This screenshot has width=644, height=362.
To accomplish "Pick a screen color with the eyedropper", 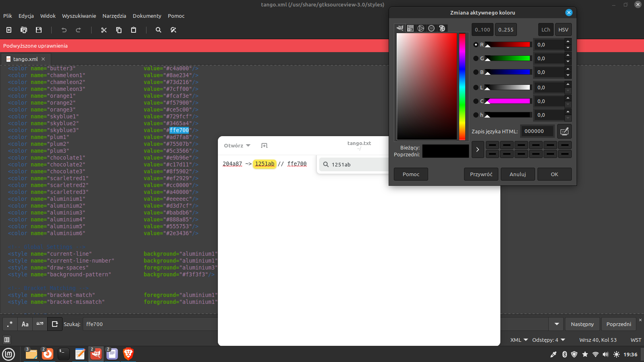I will [x=564, y=131].
